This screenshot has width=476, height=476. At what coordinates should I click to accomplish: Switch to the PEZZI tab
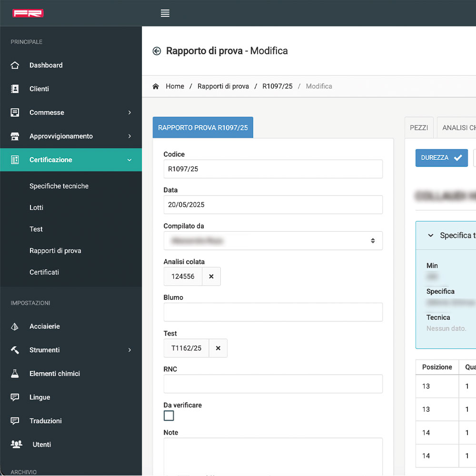click(x=419, y=128)
